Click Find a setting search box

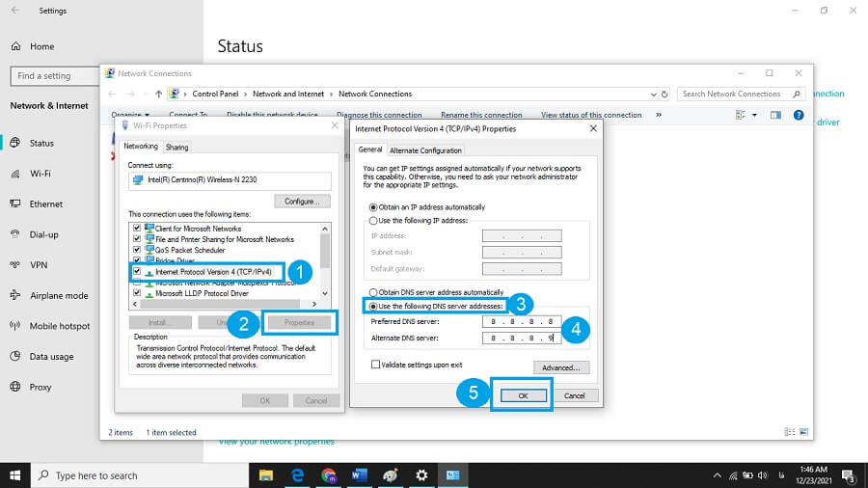pos(55,76)
